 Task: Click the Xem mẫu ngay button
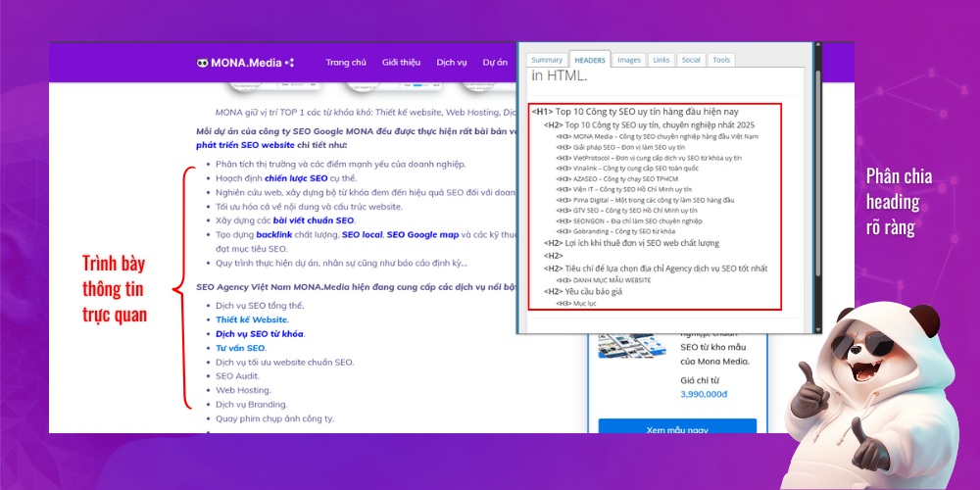click(677, 429)
